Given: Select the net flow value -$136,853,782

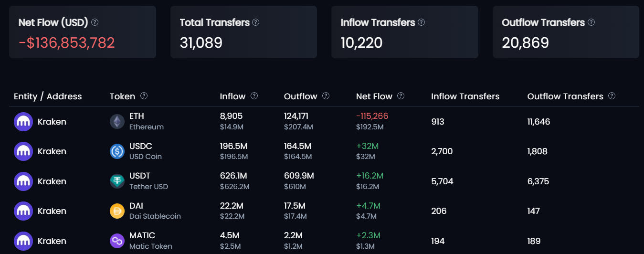Looking at the screenshot, I should 67,43.
